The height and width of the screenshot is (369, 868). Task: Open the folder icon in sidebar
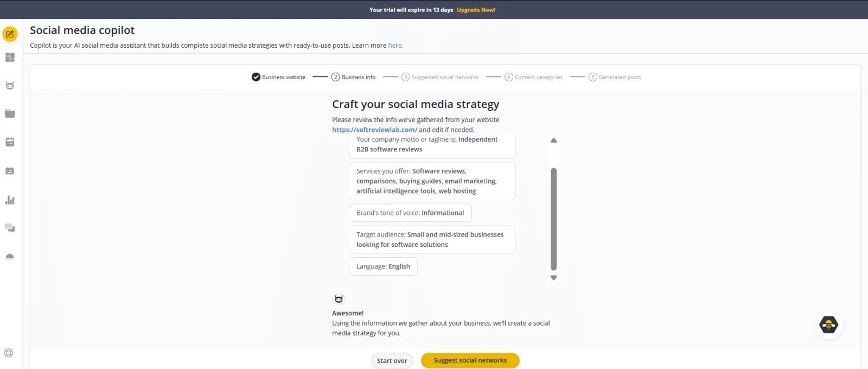[x=10, y=114]
